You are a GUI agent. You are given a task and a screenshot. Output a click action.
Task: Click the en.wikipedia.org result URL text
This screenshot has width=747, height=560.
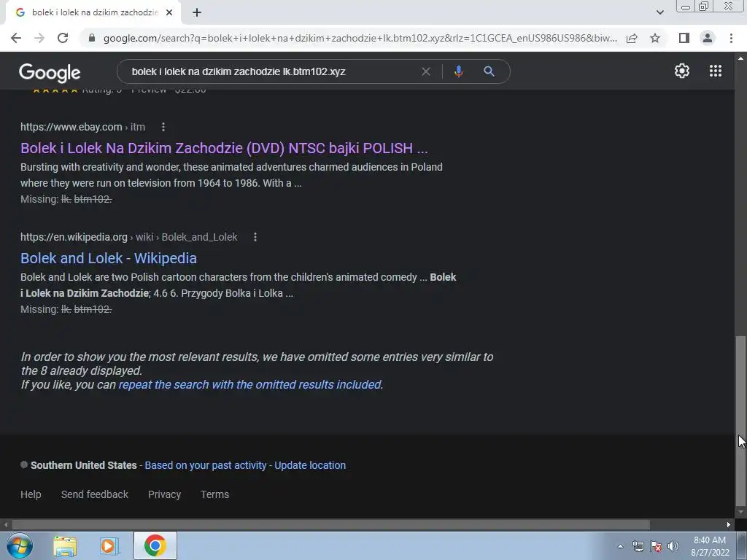(128, 237)
